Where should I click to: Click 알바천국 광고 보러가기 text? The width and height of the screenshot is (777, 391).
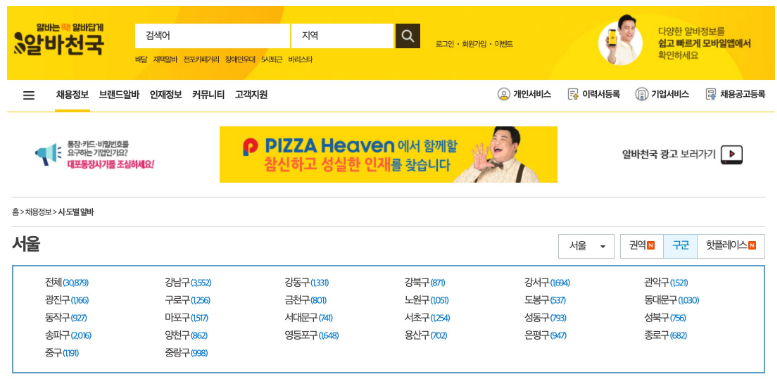pos(668,155)
